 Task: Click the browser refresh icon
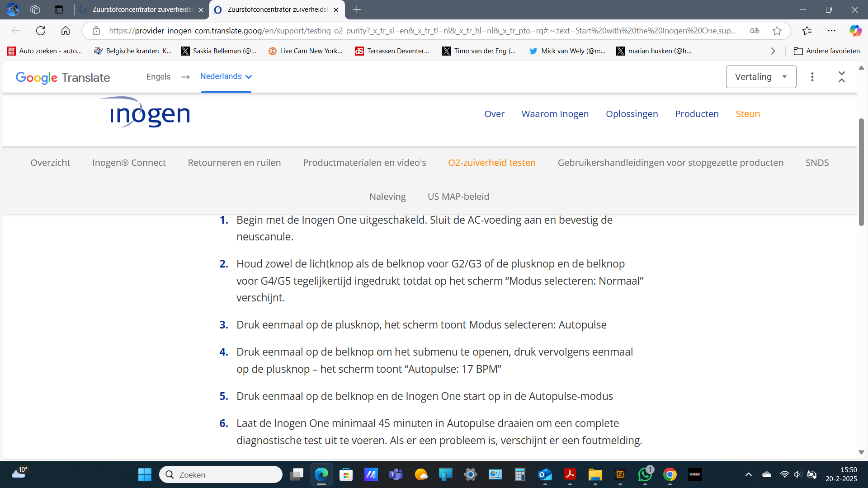[x=41, y=31]
